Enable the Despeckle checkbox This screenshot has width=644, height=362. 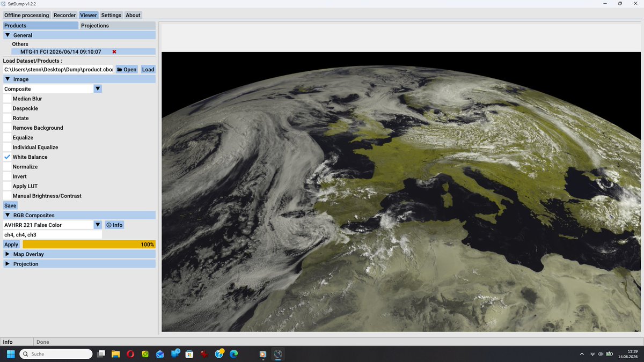pyautogui.click(x=7, y=108)
